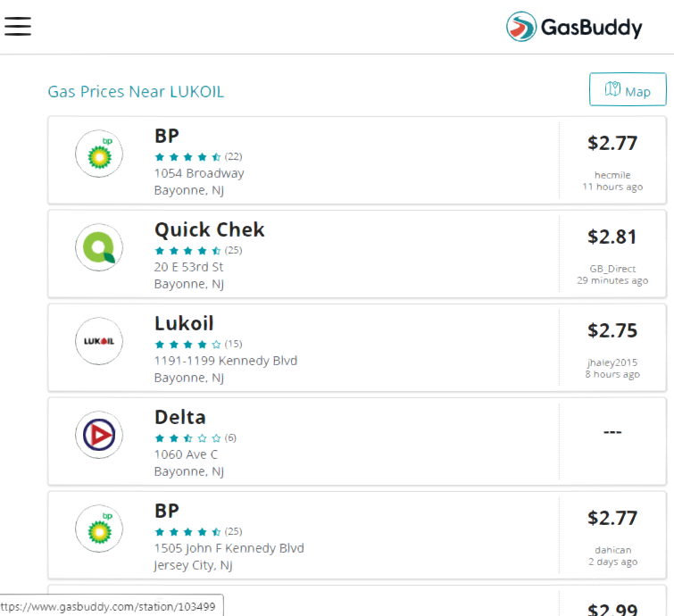Click the Gas Prices Near LUKOIL heading
The image size is (674, 616).
coord(136,92)
